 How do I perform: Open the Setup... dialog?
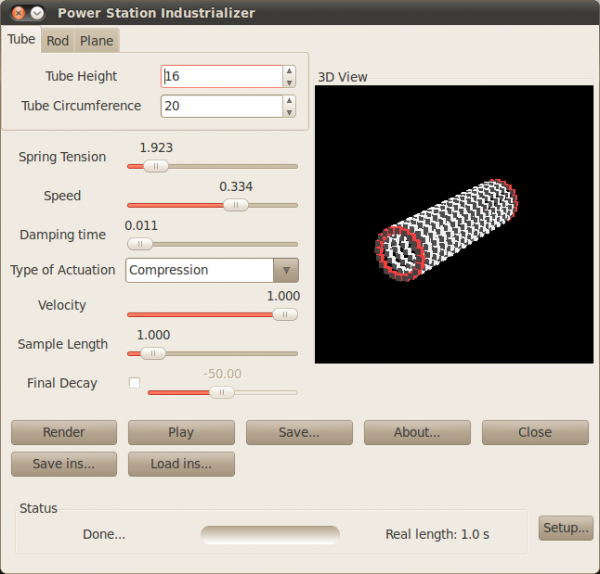tap(566, 528)
